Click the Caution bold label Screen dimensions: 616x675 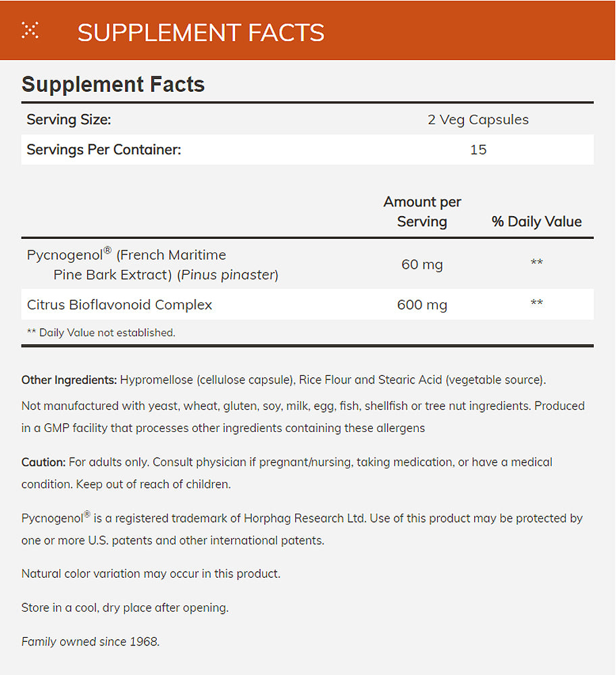click(43, 462)
